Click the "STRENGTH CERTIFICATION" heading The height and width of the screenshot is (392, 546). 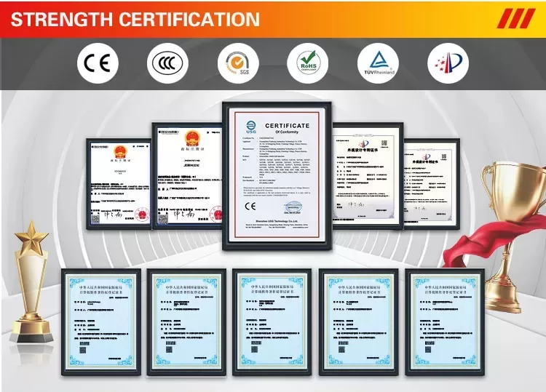click(135, 19)
